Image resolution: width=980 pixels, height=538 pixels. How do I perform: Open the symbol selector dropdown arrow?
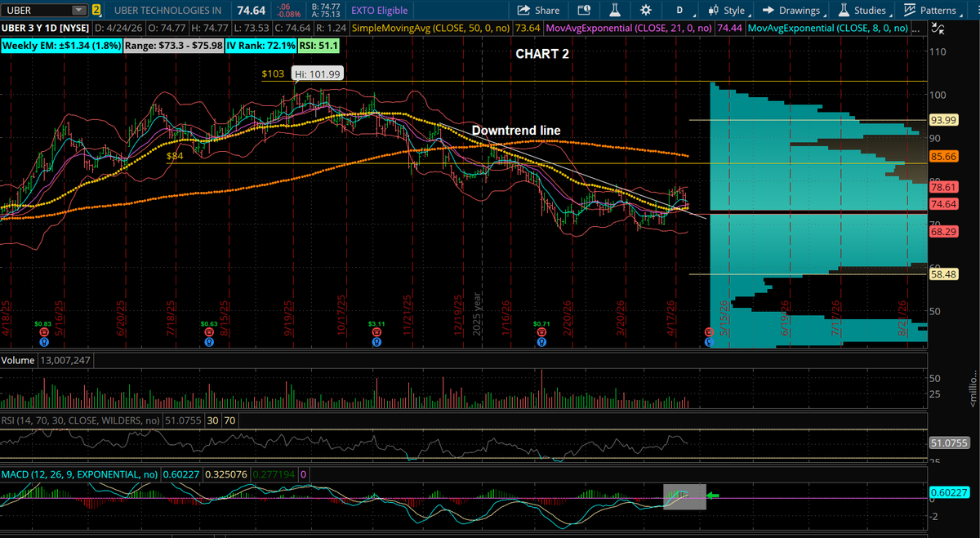(78, 10)
